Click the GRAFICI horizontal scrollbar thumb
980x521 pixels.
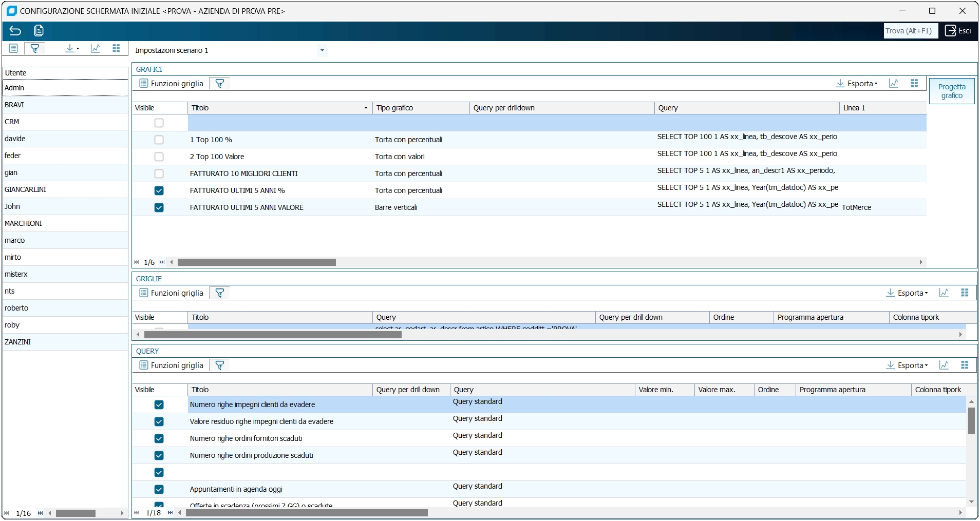click(x=256, y=262)
